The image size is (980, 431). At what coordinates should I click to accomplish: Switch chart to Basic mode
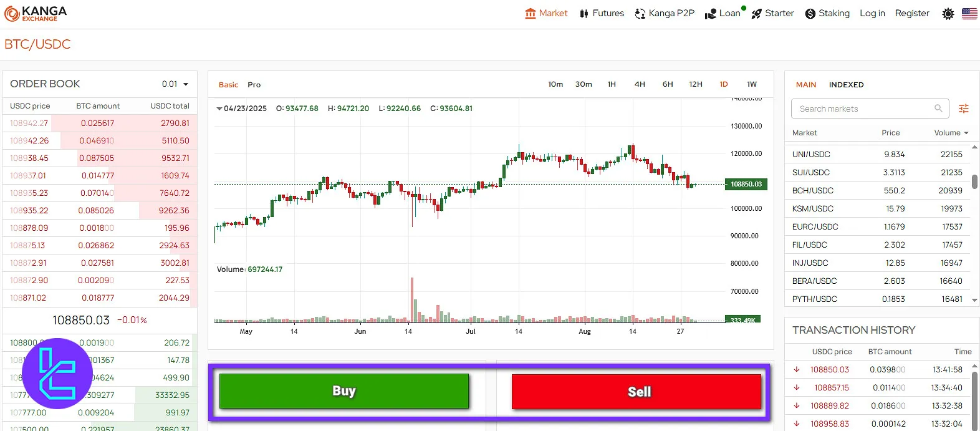[228, 85]
